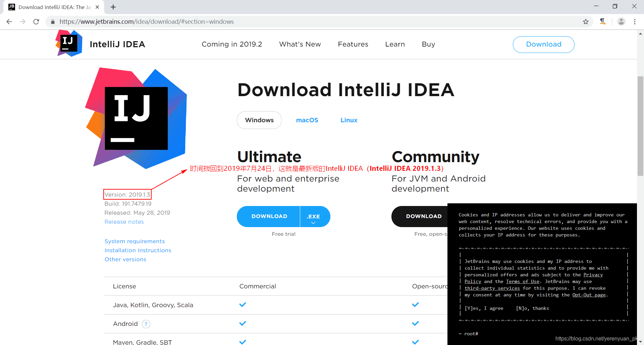Open Privacy Policy link in cookie console
Image resolution: width=644 pixels, height=345 pixels.
[593, 275]
